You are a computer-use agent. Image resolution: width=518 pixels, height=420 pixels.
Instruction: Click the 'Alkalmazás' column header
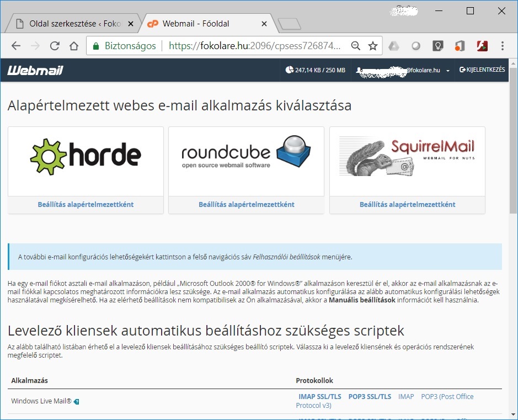[x=29, y=381]
